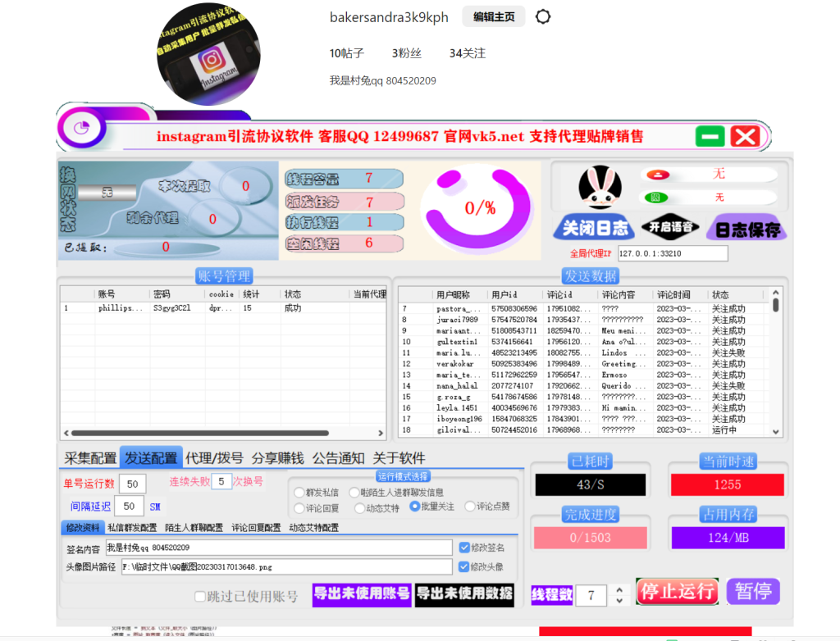Click the 完成进度 0/1503 progress bar
Image resolution: width=840 pixels, height=641 pixels.
pyautogui.click(x=590, y=537)
